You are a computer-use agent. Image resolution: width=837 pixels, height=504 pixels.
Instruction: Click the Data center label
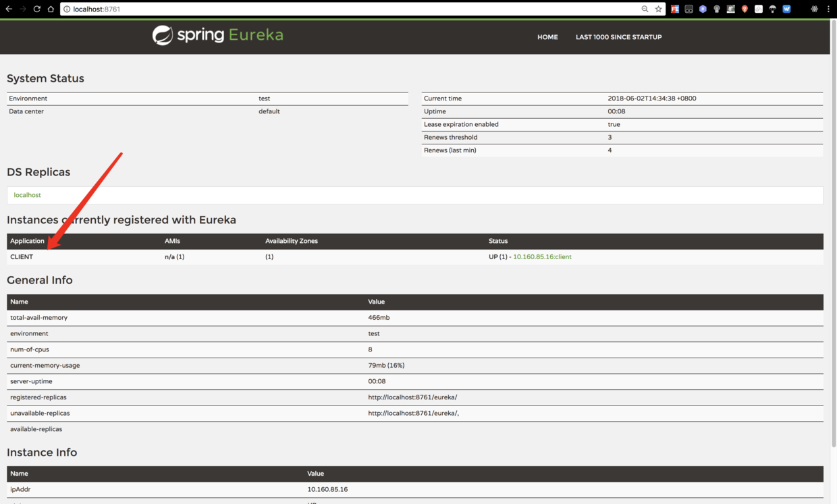click(26, 111)
